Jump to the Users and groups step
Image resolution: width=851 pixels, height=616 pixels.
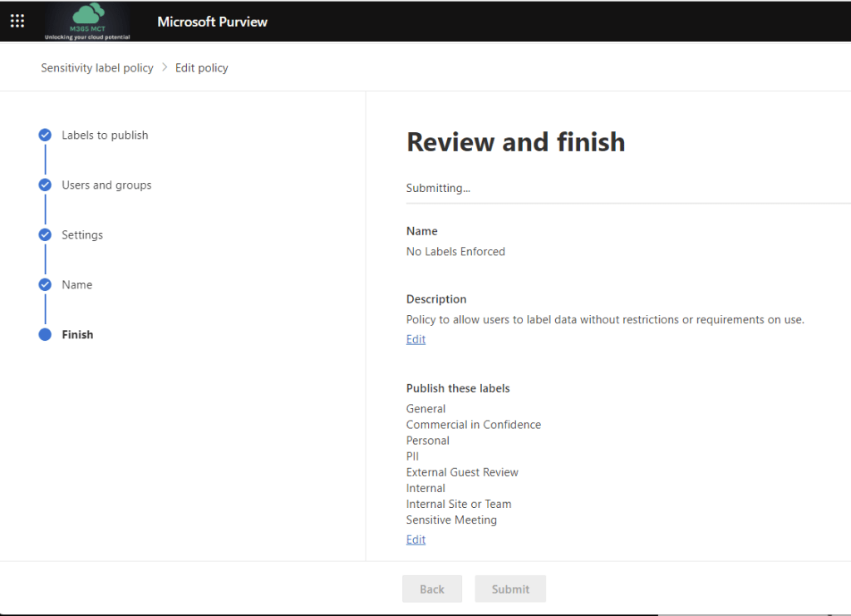(106, 185)
